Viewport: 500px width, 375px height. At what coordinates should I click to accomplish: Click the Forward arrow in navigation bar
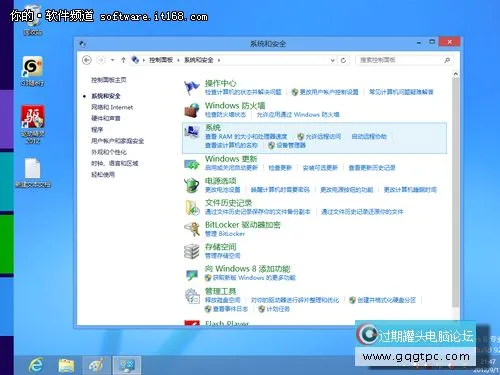(100, 60)
